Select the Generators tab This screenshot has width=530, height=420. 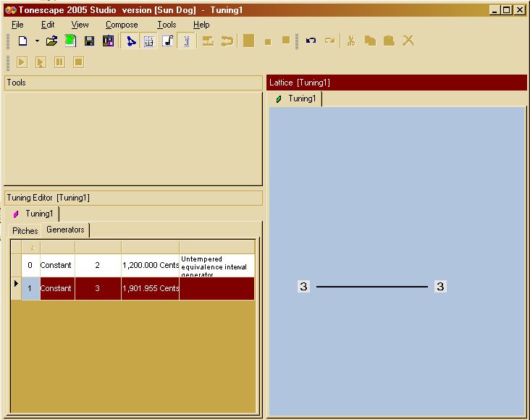tap(65, 230)
